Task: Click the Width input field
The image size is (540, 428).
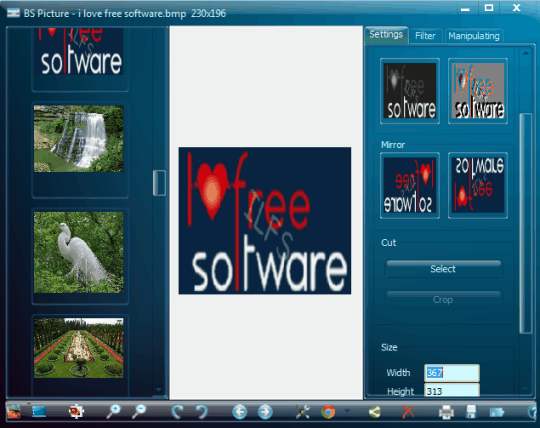Action: tap(451, 373)
